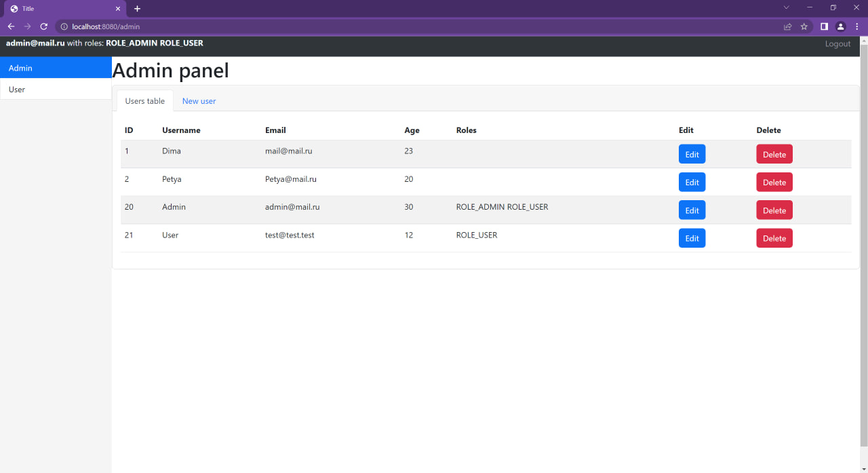This screenshot has width=868, height=473.
Task: Click the Email column header
Action: pos(275,130)
